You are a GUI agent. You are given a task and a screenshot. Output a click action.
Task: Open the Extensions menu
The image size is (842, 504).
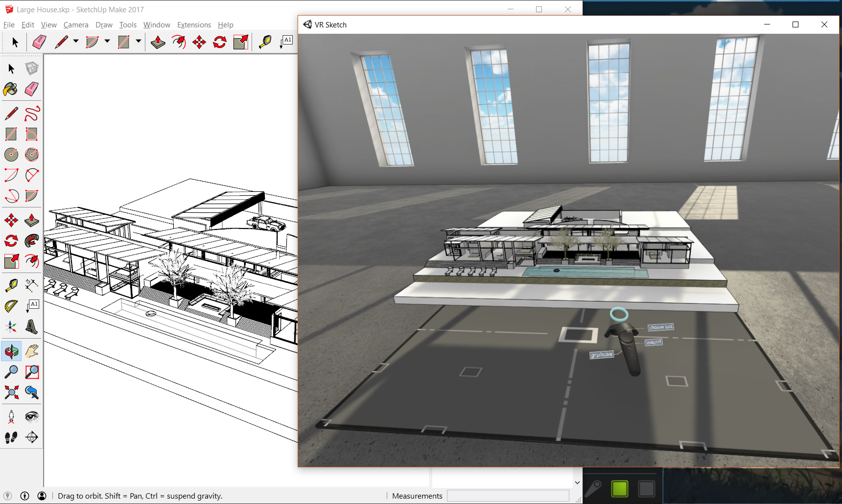tap(194, 24)
